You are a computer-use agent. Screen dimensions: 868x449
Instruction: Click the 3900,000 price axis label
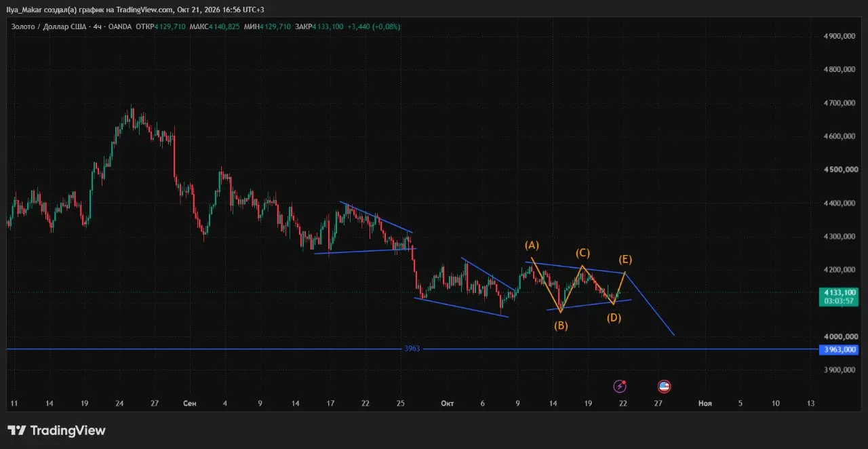840,370
